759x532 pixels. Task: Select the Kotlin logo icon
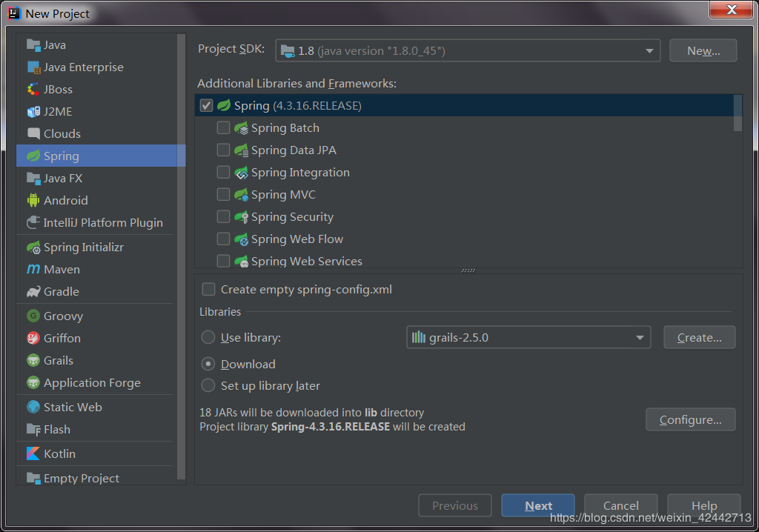pos(33,453)
